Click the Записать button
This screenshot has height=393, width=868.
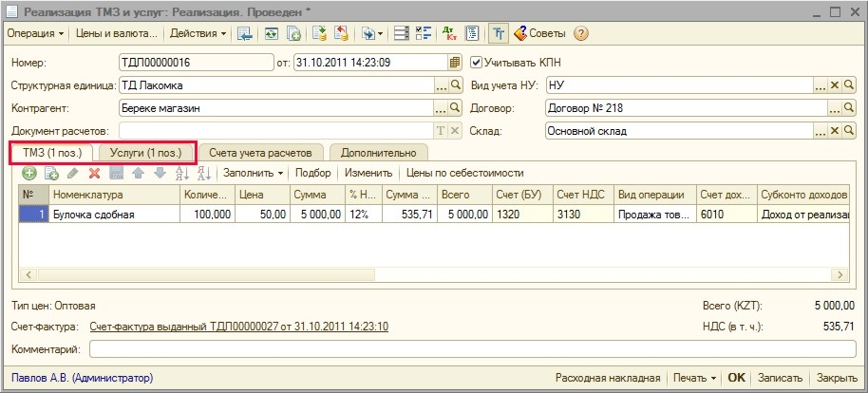click(781, 377)
